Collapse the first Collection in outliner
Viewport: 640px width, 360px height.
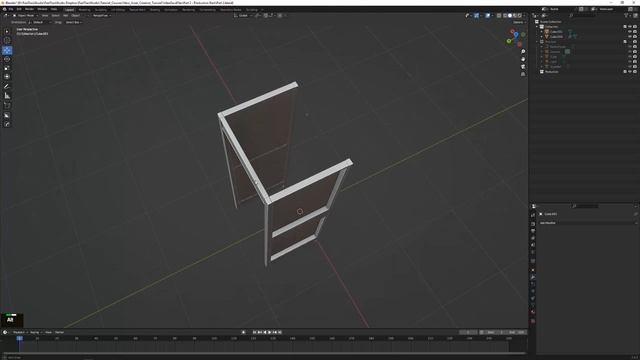click(538, 27)
